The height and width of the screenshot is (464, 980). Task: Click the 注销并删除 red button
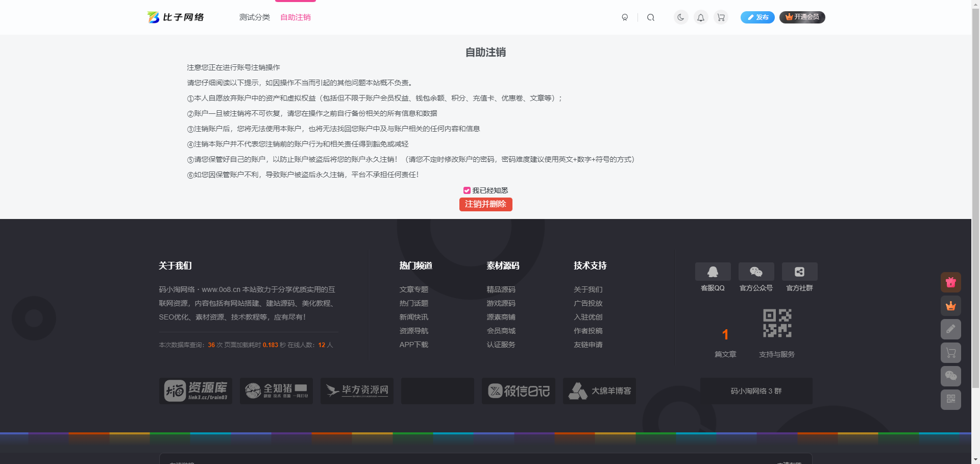pyautogui.click(x=485, y=204)
